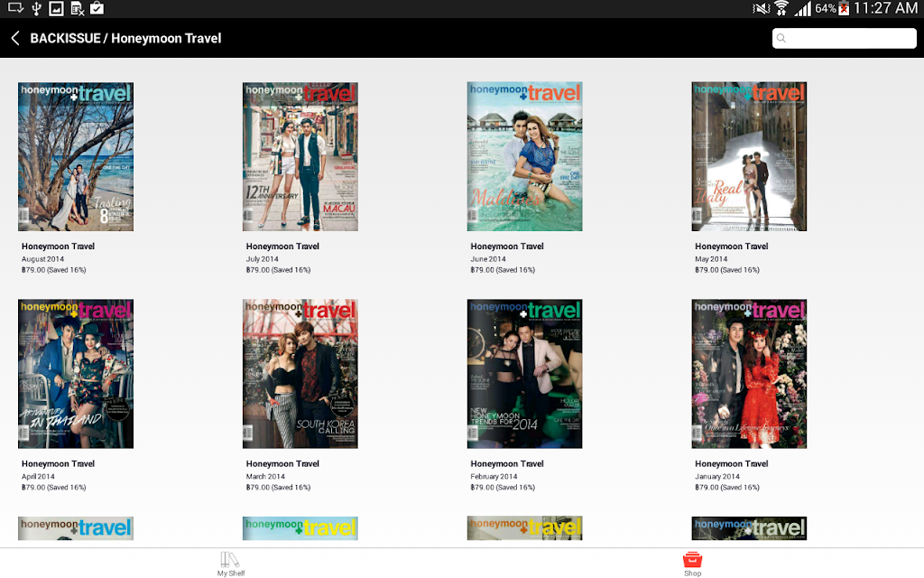Tap the cellular signal bars icon
Screen dimensions: 924x578
click(802, 8)
